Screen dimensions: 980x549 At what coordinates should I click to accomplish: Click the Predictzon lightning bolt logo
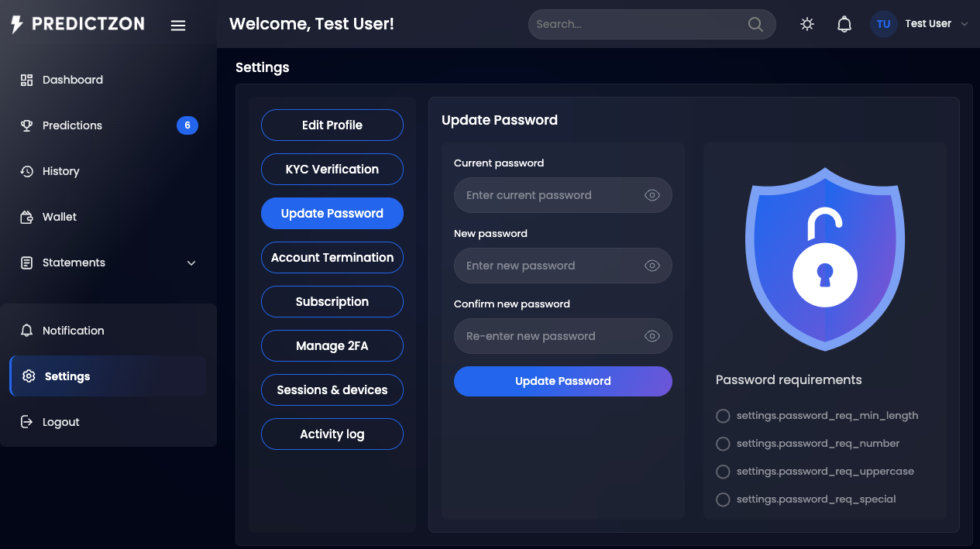pyautogui.click(x=17, y=24)
